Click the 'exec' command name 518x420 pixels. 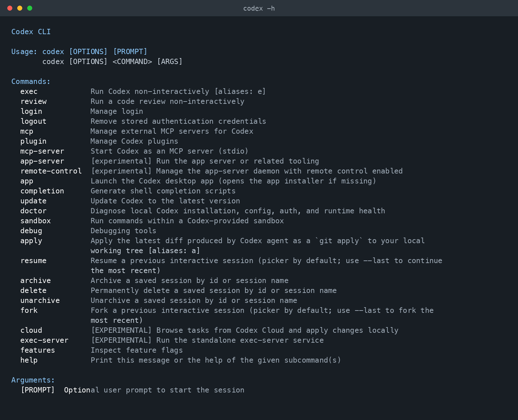tap(29, 92)
